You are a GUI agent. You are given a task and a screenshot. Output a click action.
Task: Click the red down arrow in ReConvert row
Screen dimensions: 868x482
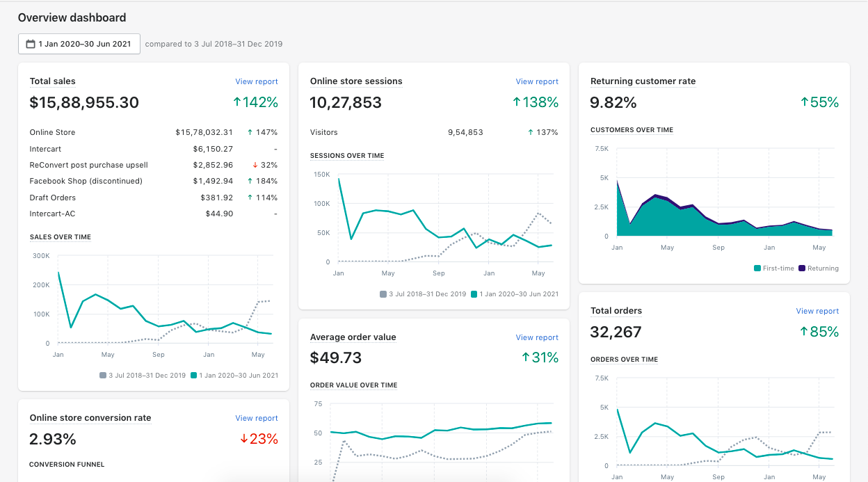pyautogui.click(x=255, y=165)
